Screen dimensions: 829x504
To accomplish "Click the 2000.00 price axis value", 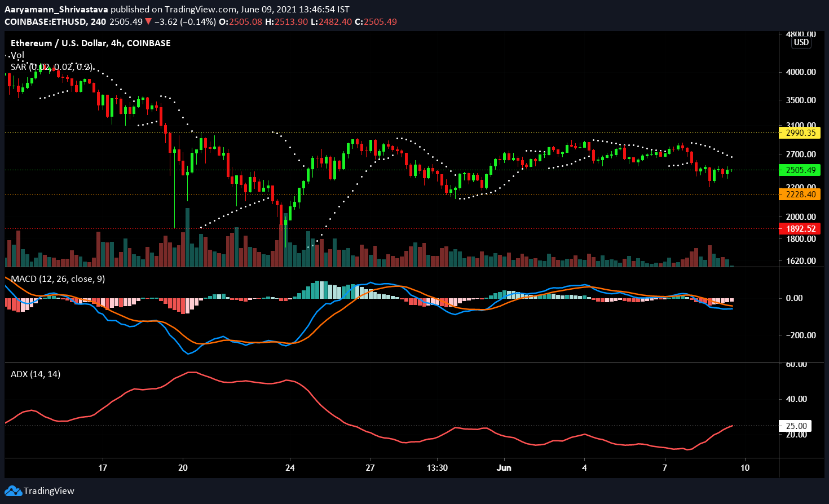I will coord(801,217).
